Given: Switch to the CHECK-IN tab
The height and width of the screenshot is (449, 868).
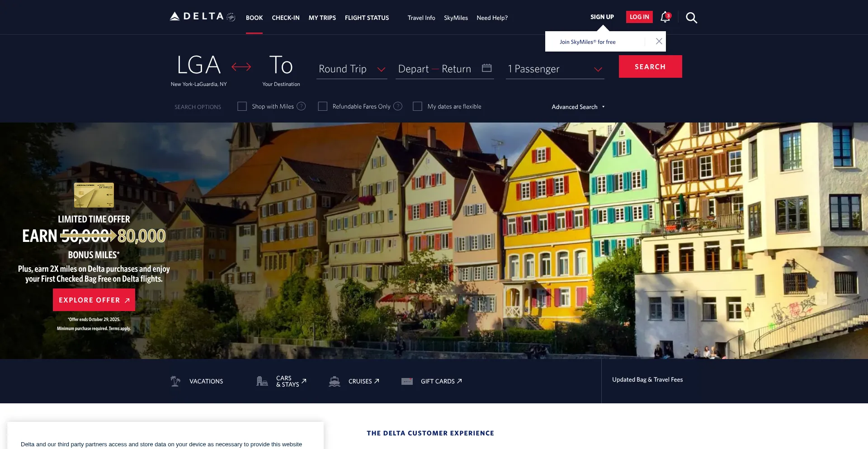Looking at the screenshot, I should click(285, 18).
